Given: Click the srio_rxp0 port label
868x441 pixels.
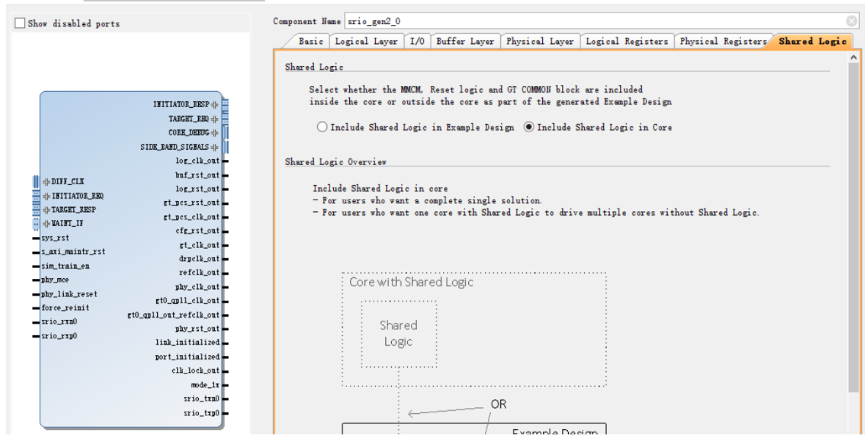Looking at the screenshot, I should pyautogui.click(x=59, y=336).
